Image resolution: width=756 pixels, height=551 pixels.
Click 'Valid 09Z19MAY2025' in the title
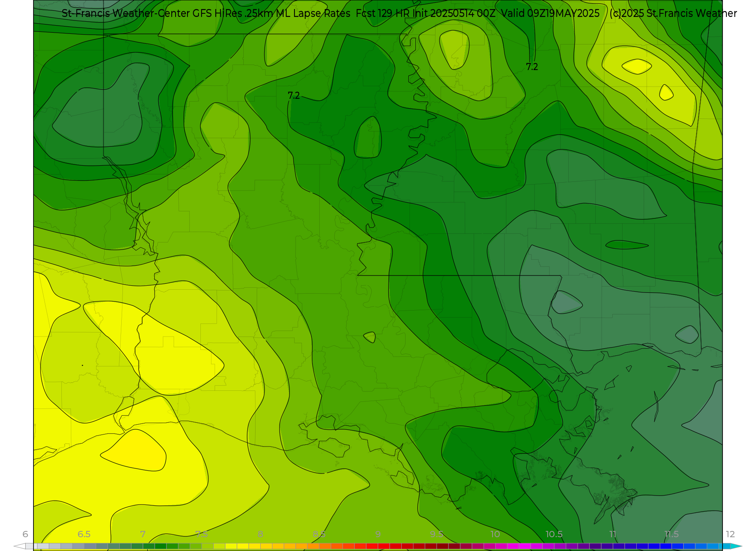coord(550,13)
